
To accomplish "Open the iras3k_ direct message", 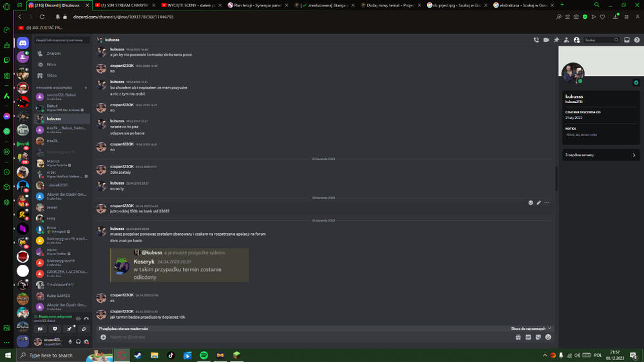I will [62, 141].
